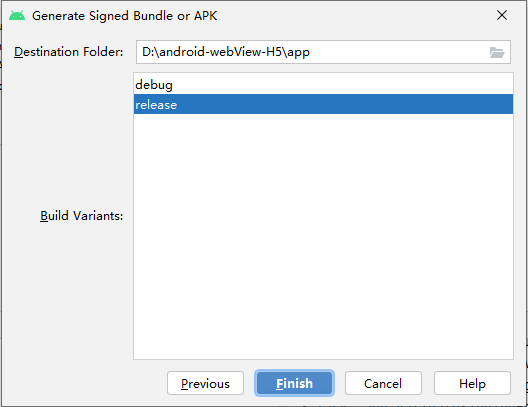Select the release build variant
This screenshot has height=407, width=528.
point(323,104)
